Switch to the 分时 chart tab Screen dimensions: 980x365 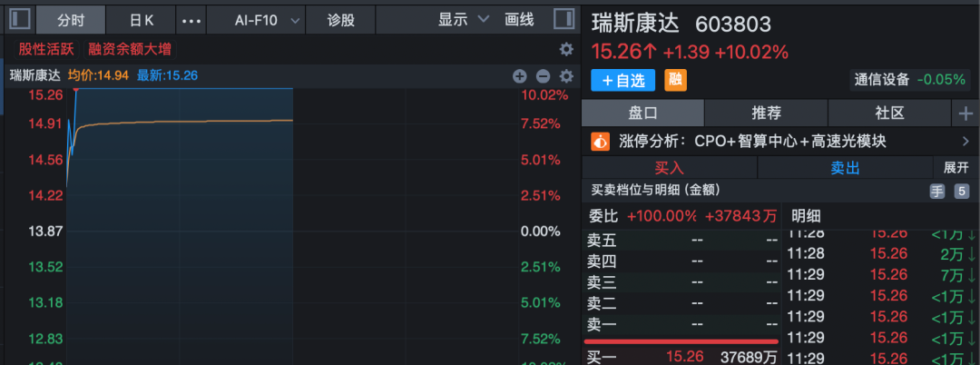pyautogui.click(x=70, y=20)
